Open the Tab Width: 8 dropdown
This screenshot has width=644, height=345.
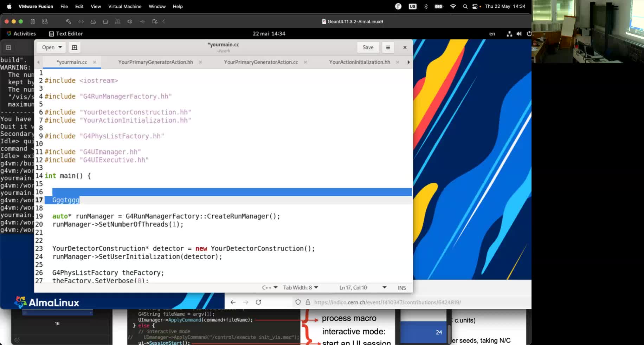click(300, 287)
